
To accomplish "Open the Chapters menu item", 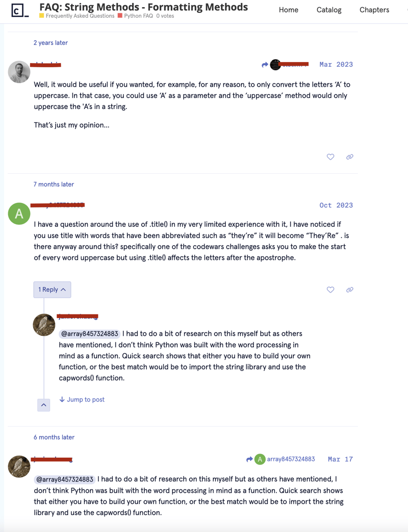I will (x=374, y=10).
